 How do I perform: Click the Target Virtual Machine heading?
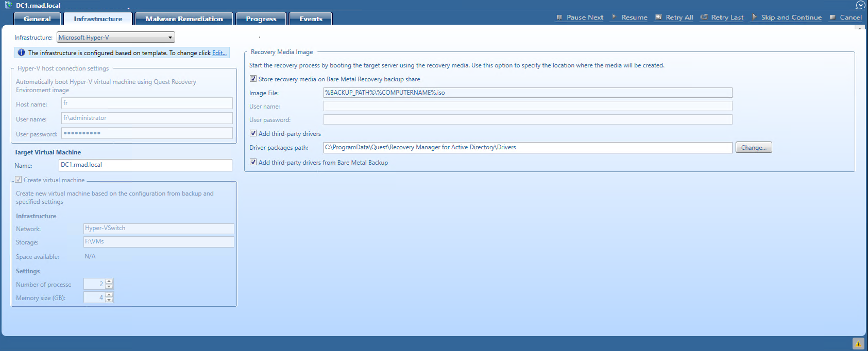[47, 152]
